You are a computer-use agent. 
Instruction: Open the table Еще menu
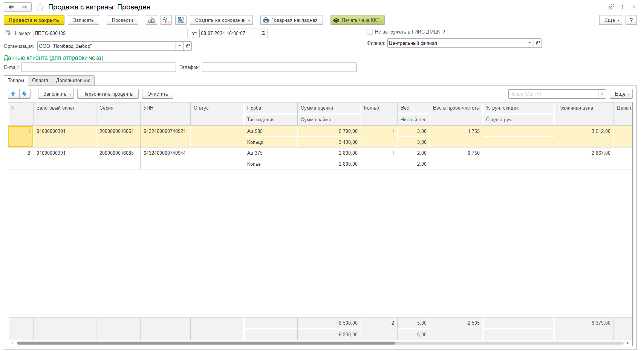pyautogui.click(x=621, y=94)
